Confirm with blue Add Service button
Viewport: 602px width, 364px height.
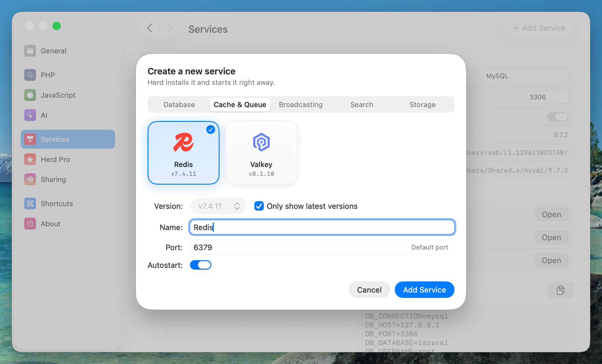click(424, 290)
